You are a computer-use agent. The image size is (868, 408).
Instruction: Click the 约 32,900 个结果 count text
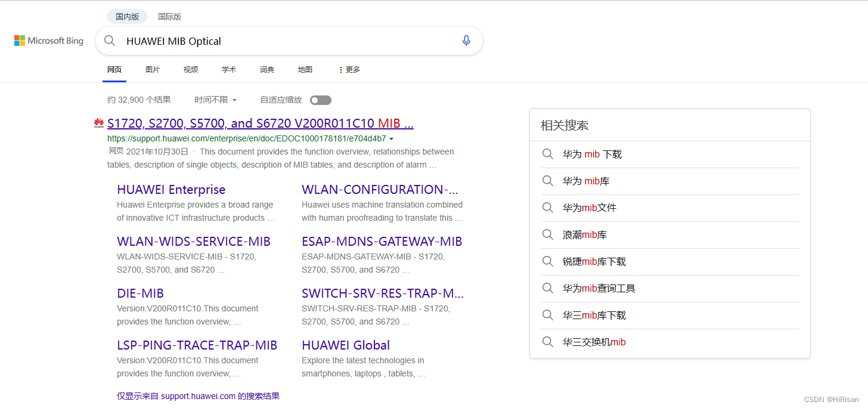click(x=139, y=100)
